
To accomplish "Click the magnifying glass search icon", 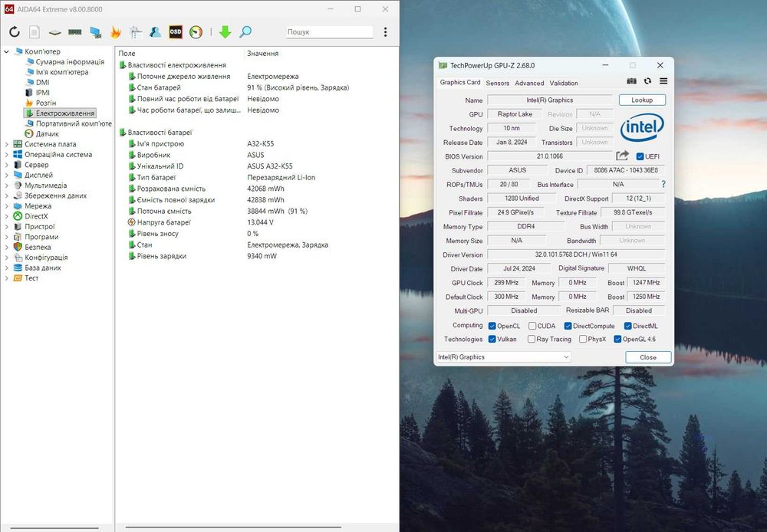I will click(x=245, y=32).
